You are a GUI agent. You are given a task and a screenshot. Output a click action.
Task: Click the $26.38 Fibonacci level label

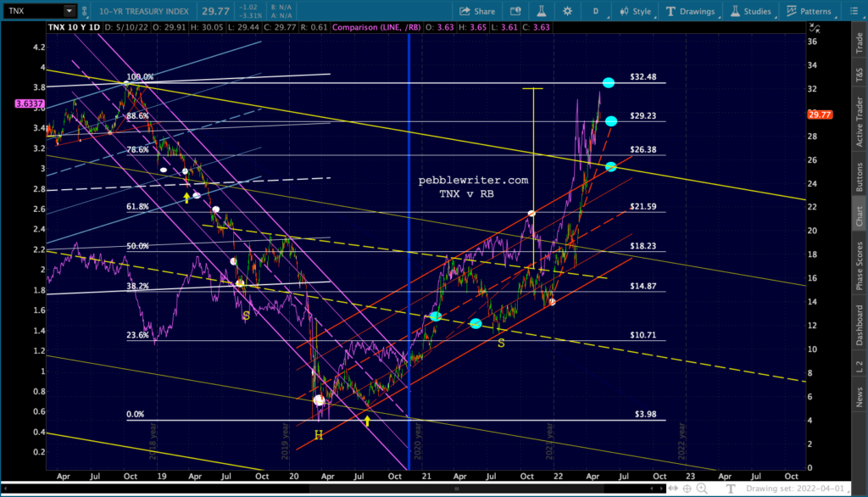[x=643, y=149]
